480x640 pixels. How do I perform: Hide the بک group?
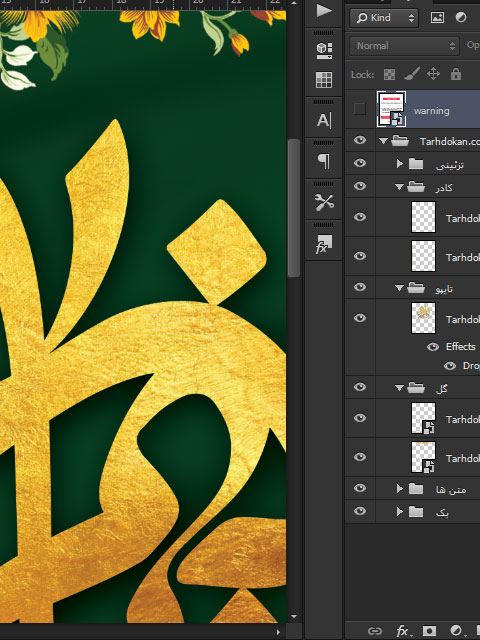click(x=360, y=511)
